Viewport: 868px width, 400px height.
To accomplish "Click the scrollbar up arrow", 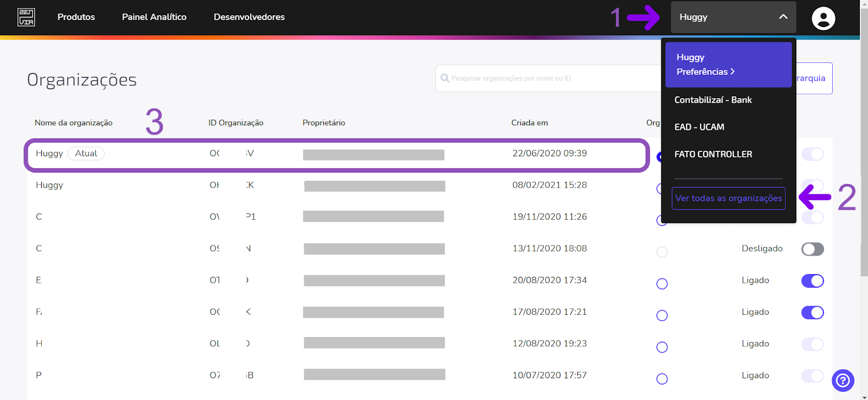I will point(864,4).
